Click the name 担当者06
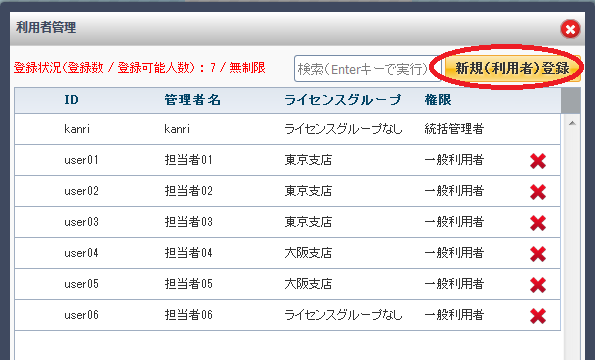Screen dimensions: 595x360 click(189, 315)
